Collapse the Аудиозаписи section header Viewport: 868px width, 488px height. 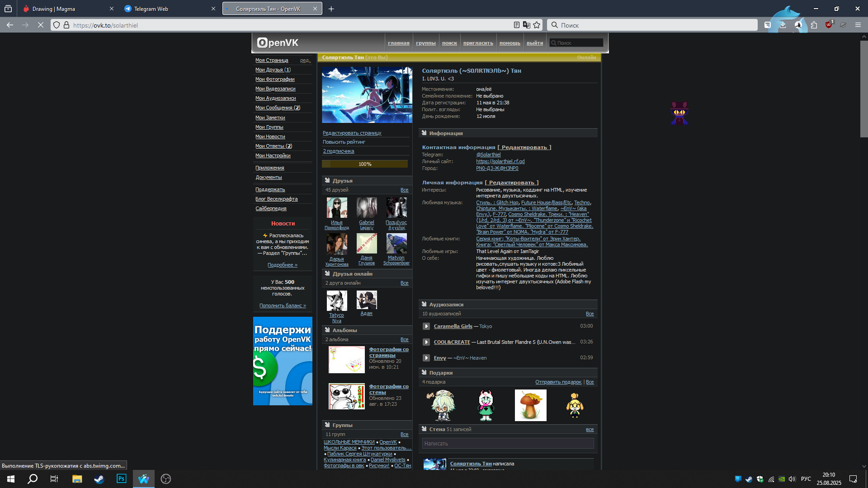[x=446, y=305]
